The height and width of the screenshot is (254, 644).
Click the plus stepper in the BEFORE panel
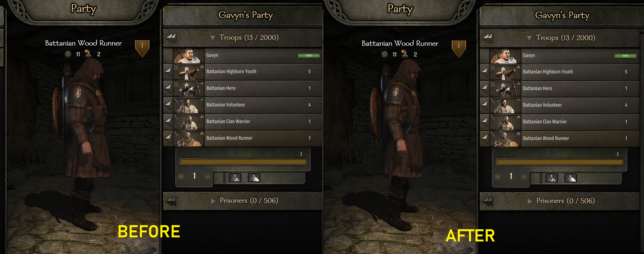[x=181, y=176]
